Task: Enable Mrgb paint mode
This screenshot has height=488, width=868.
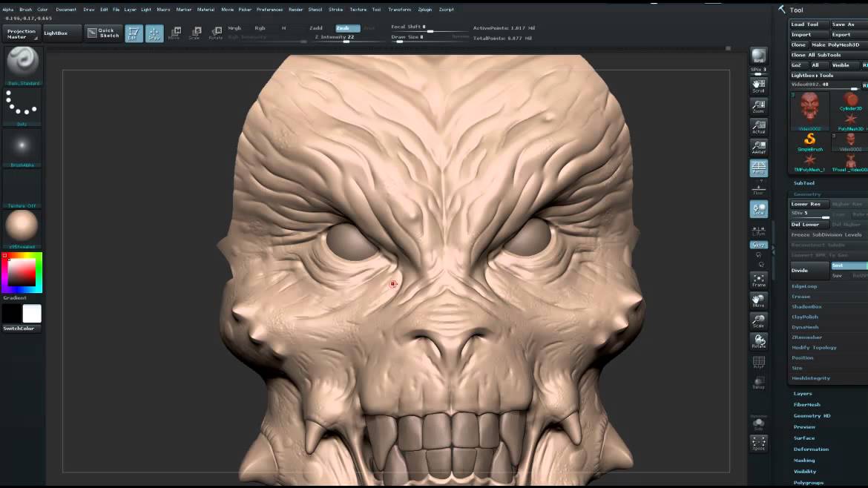Action: [x=234, y=28]
